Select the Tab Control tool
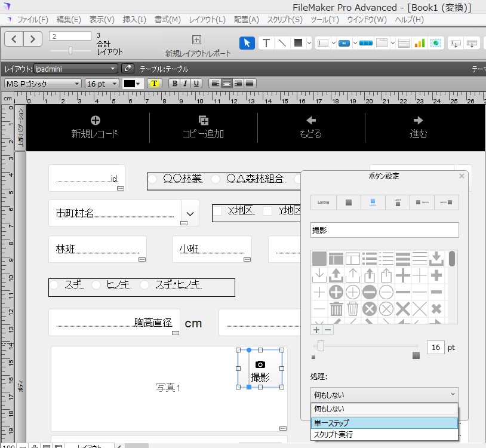 point(382,43)
